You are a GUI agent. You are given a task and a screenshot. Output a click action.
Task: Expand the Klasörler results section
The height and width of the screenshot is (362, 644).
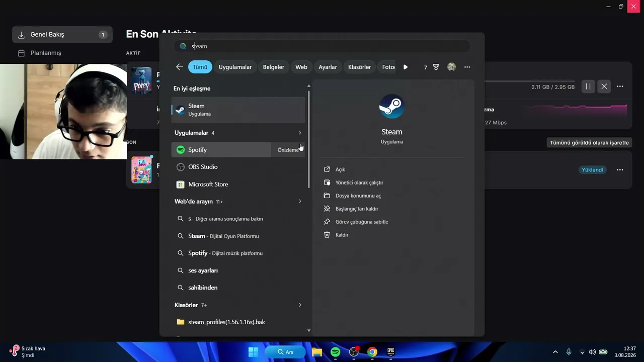tap(300, 305)
